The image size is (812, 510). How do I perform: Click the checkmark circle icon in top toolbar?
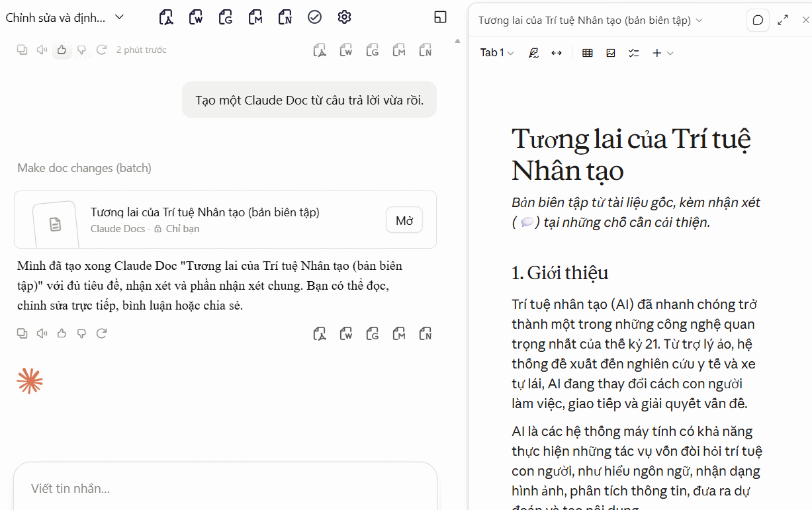coord(315,17)
